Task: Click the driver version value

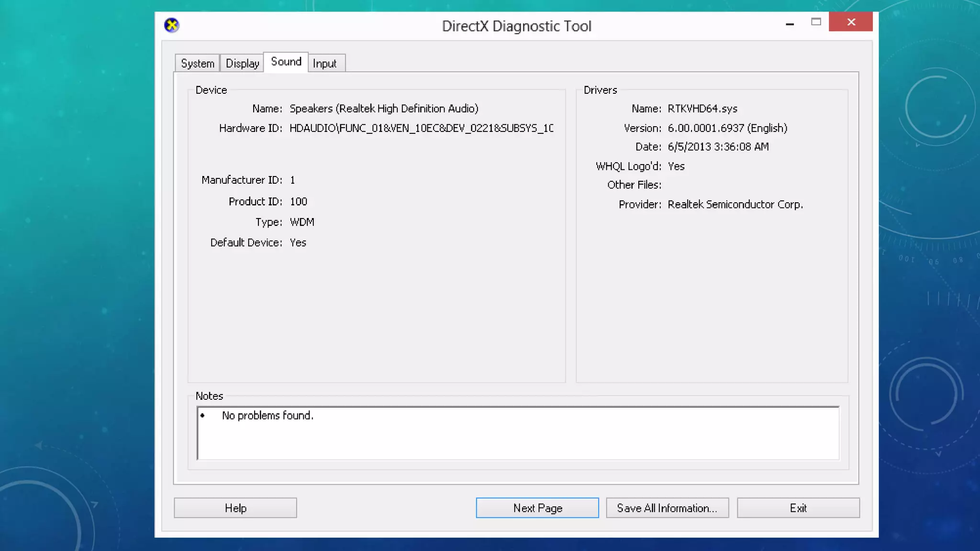Action: [727, 128]
